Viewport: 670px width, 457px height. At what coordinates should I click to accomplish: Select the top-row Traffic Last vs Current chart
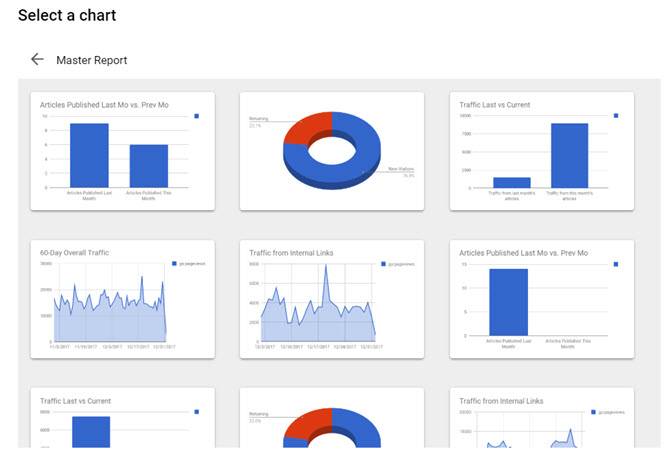pyautogui.click(x=542, y=151)
